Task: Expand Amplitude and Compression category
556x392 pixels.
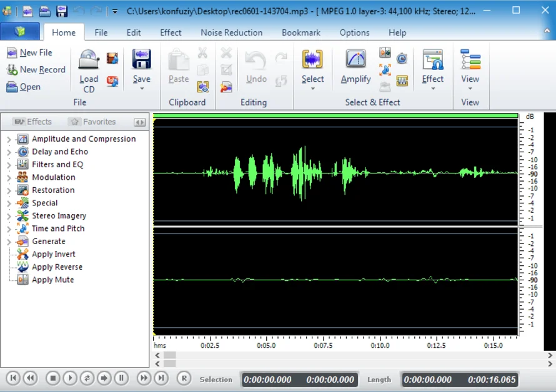Action: (9, 139)
